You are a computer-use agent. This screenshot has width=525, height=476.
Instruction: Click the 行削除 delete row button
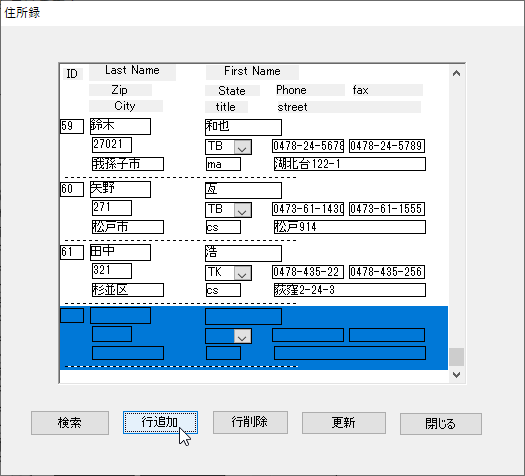[250, 422]
